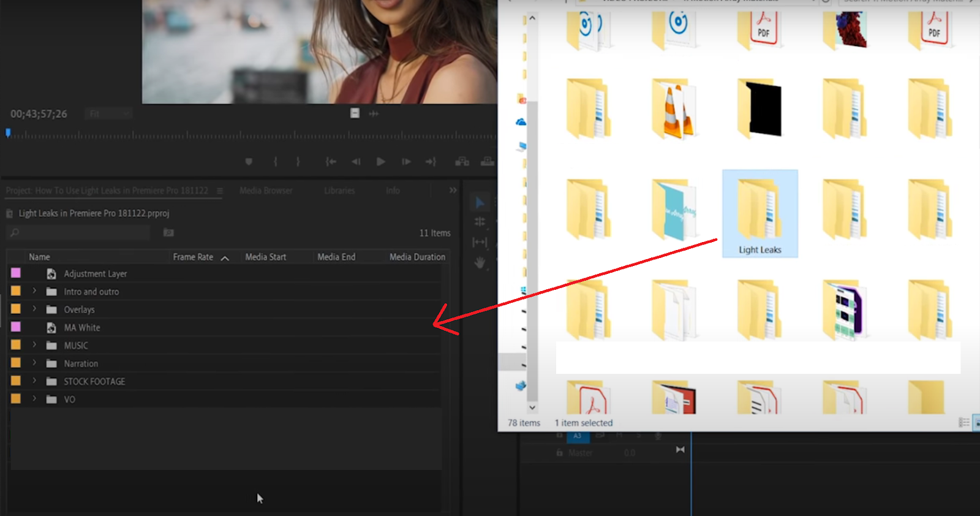Step forward one frame

(x=406, y=162)
